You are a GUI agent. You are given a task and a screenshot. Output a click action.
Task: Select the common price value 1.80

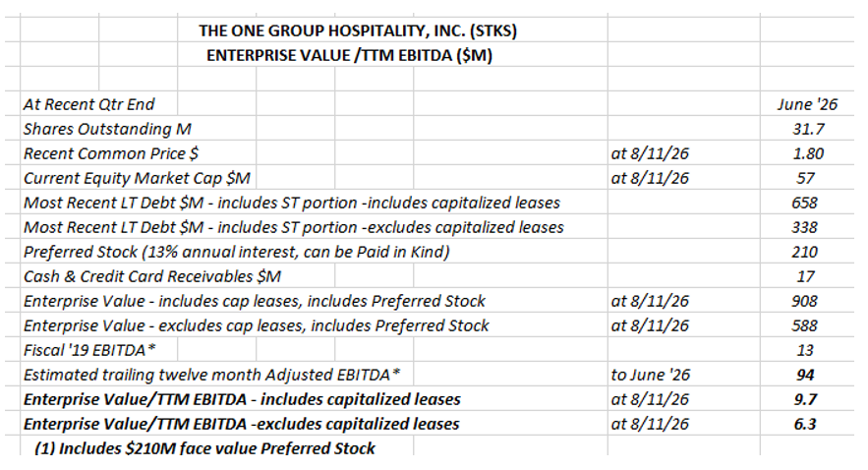(x=808, y=153)
